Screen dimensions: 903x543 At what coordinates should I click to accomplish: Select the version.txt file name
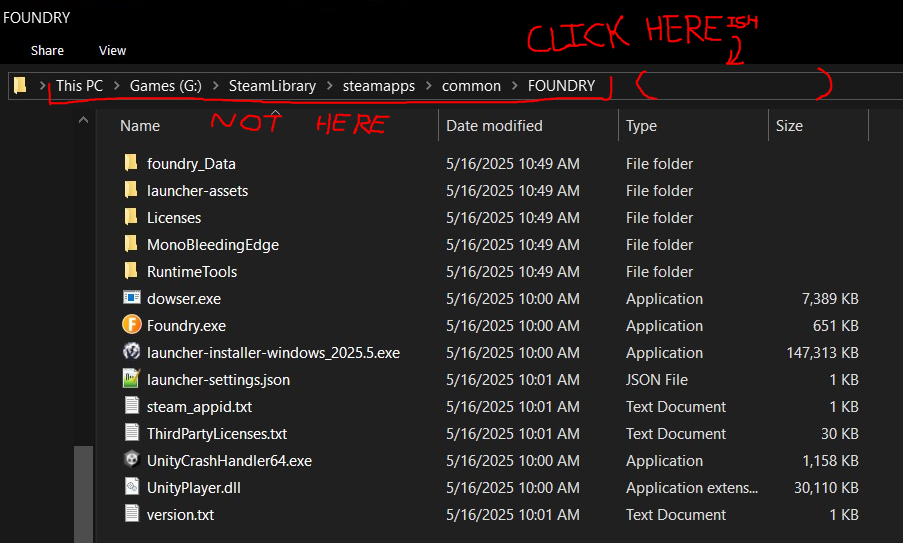pos(180,515)
